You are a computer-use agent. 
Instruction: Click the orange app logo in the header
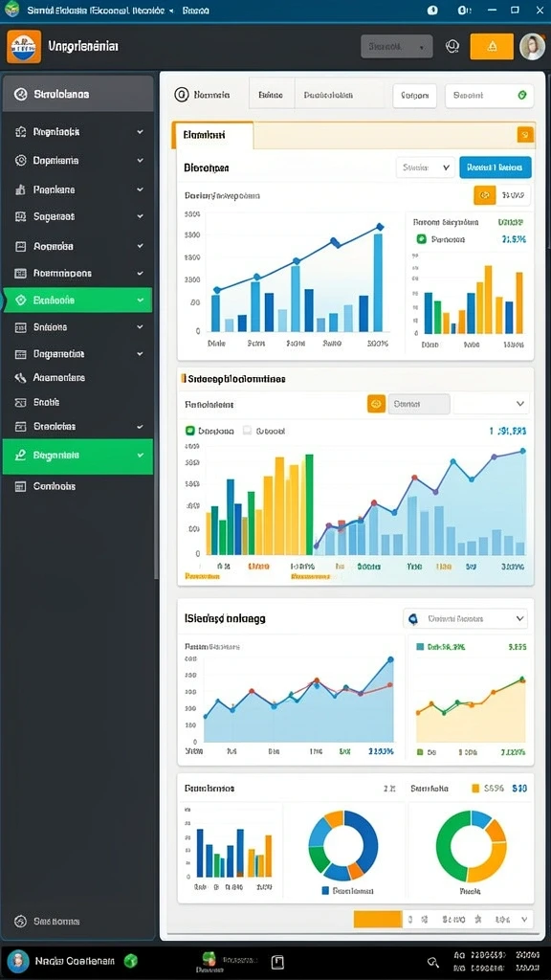point(24,47)
